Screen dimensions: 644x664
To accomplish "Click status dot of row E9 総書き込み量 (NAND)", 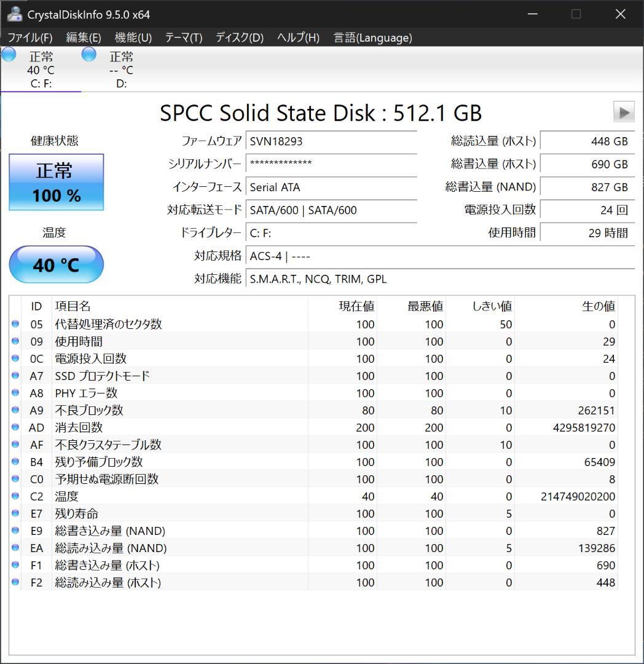I will point(15,530).
